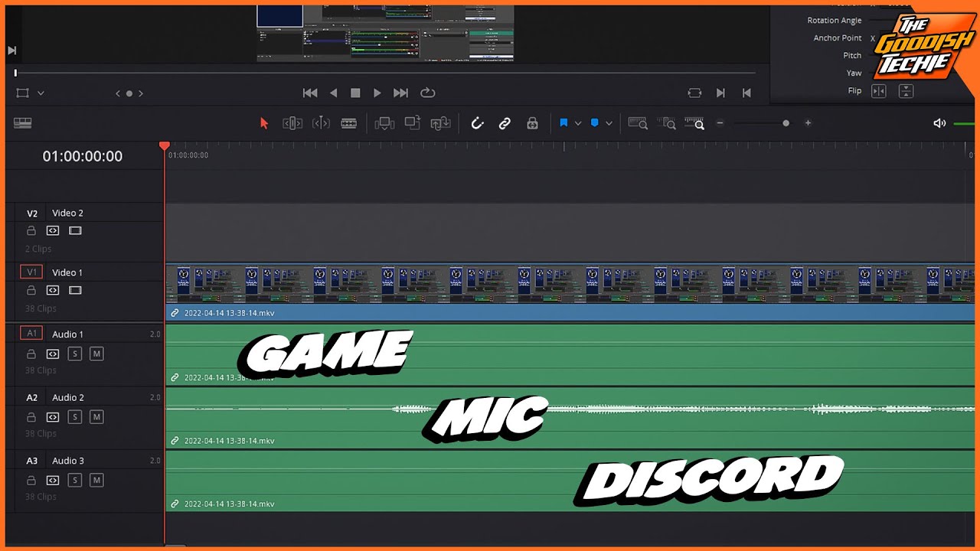Toggle Position Lock padlock in toolbar
Image resolution: width=980 pixels, height=551 pixels.
(x=532, y=123)
